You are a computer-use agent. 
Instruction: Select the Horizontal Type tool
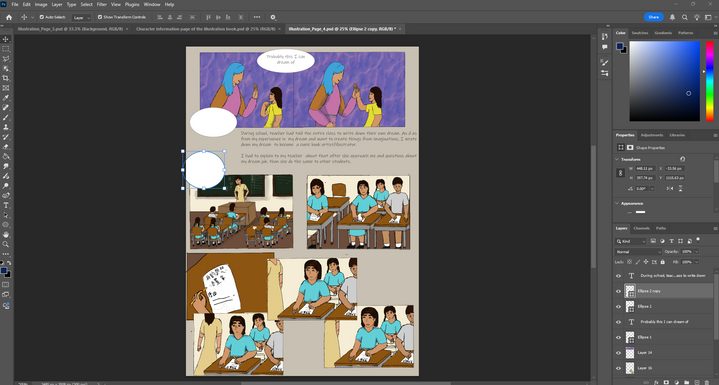(x=6, y=205)
